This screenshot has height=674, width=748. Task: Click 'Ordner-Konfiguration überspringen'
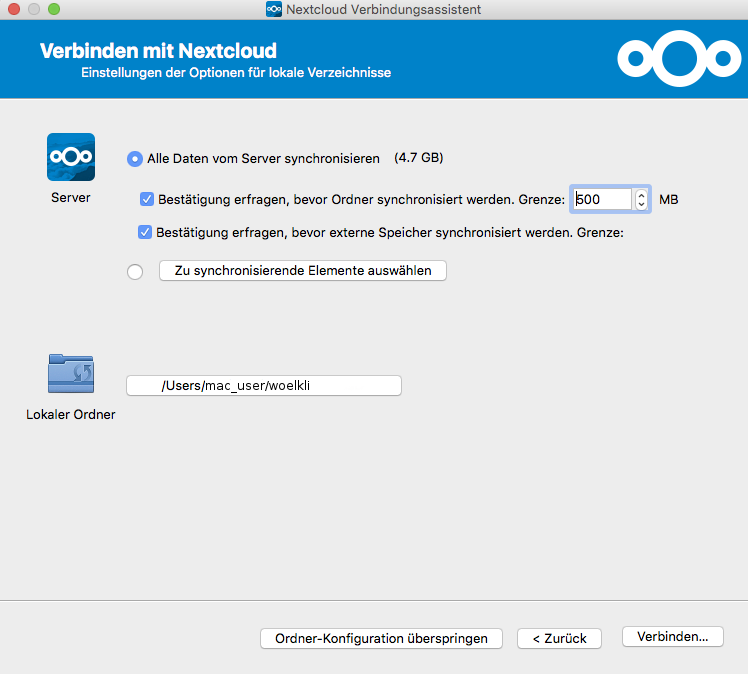[x=381, y=638]
